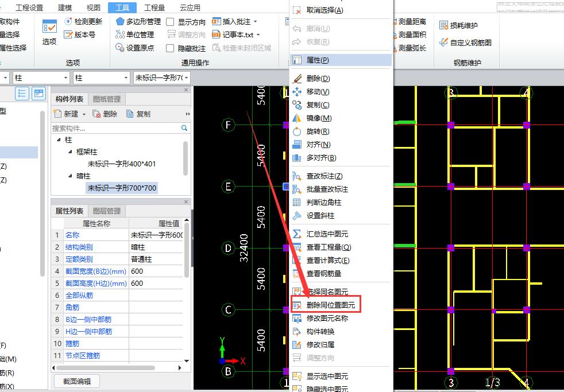Open 多边形管理 polygon management
The image size is (564, 392).
138,22
